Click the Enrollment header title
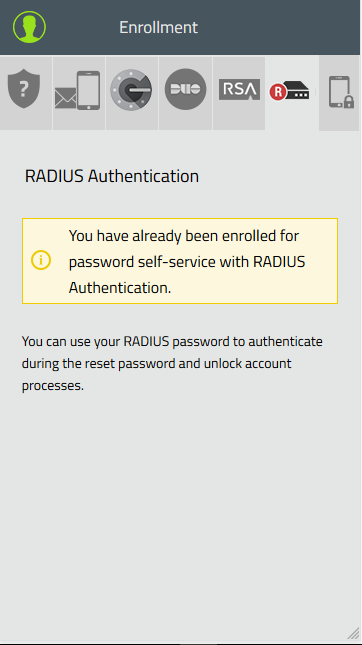This screenshot has width=362, height=645. [158, 28]
